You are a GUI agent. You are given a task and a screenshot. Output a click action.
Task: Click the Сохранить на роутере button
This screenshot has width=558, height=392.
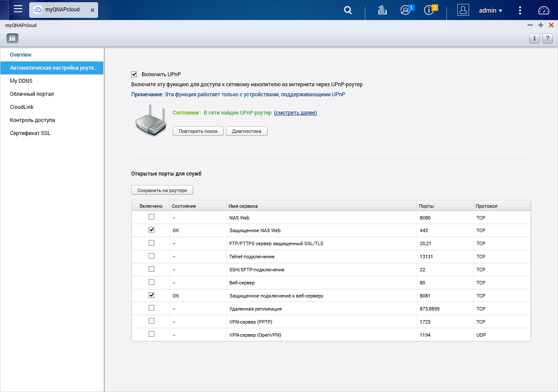[162, 190]
